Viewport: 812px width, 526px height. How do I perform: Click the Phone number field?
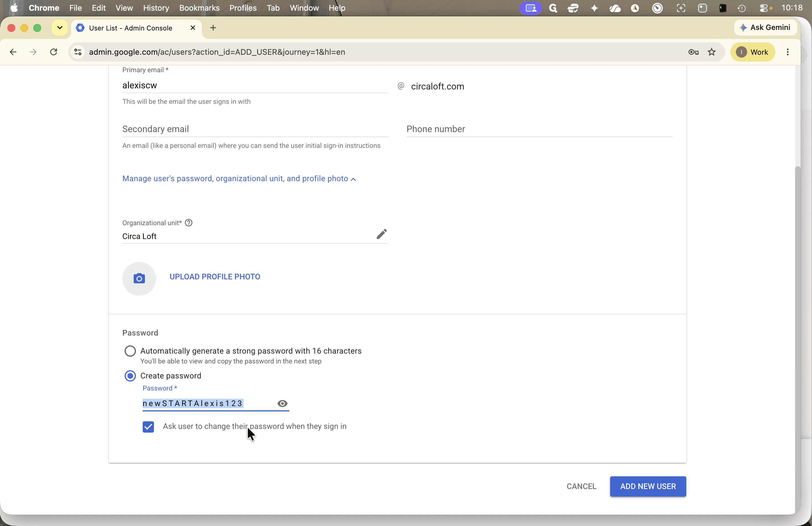pos(539,129)
